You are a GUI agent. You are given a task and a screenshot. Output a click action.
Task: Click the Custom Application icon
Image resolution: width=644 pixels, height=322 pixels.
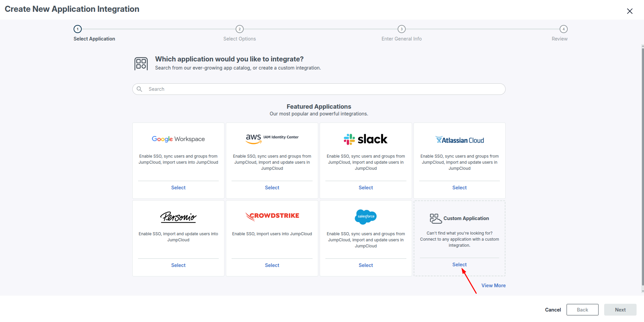[435, 218]
